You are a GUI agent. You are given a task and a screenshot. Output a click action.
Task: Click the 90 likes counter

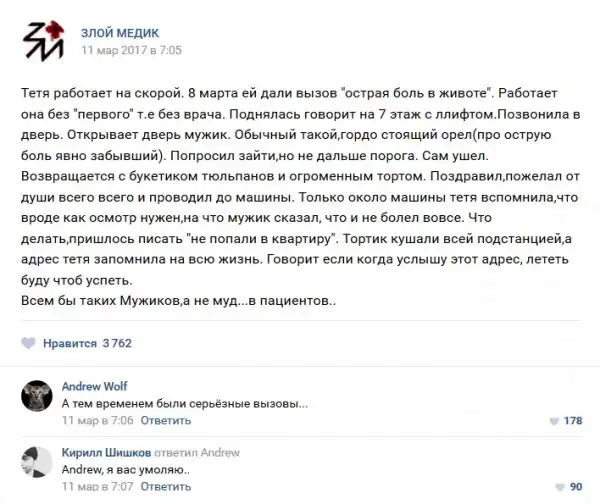pyautogui.click(x=575, y=487)
